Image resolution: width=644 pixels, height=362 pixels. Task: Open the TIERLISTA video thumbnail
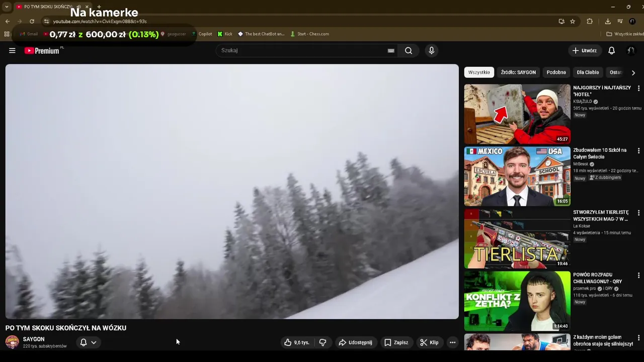point(517,239)
